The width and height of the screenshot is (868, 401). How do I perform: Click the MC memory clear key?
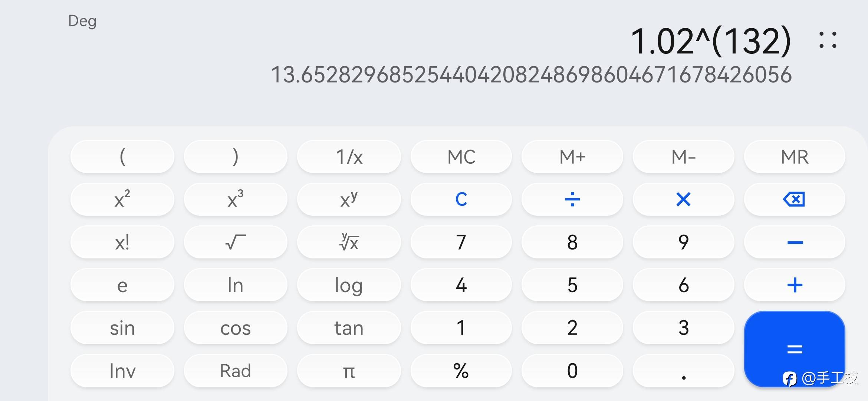coord(461,157)
